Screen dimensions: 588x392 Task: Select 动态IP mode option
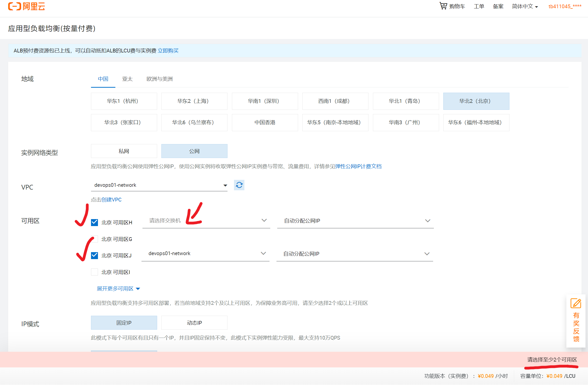[194, 323]
